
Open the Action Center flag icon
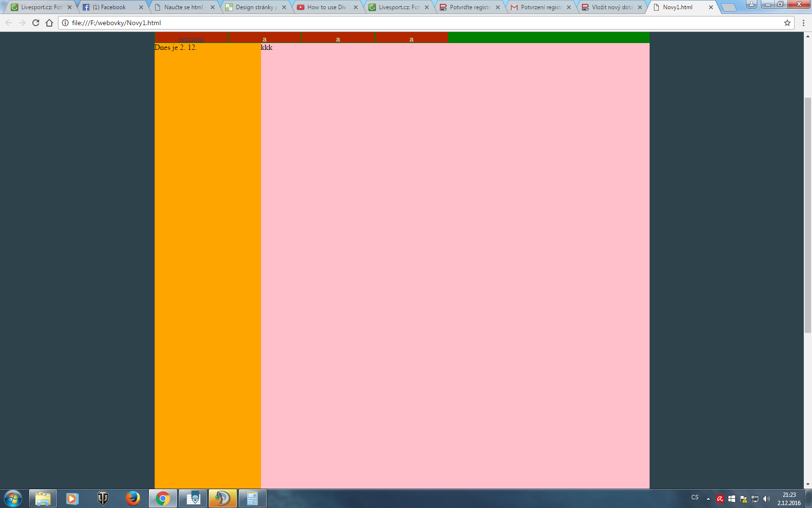[x=743, y=499]
